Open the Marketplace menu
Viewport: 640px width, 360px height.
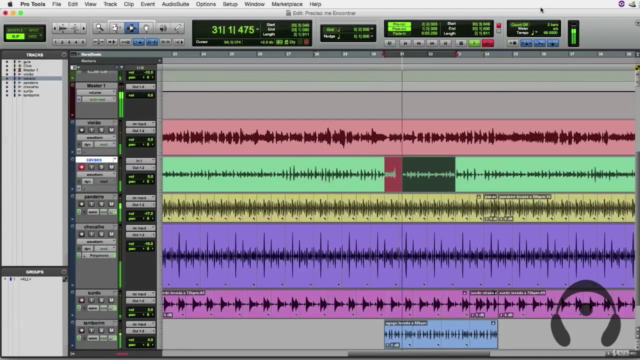tap(287, 4)
